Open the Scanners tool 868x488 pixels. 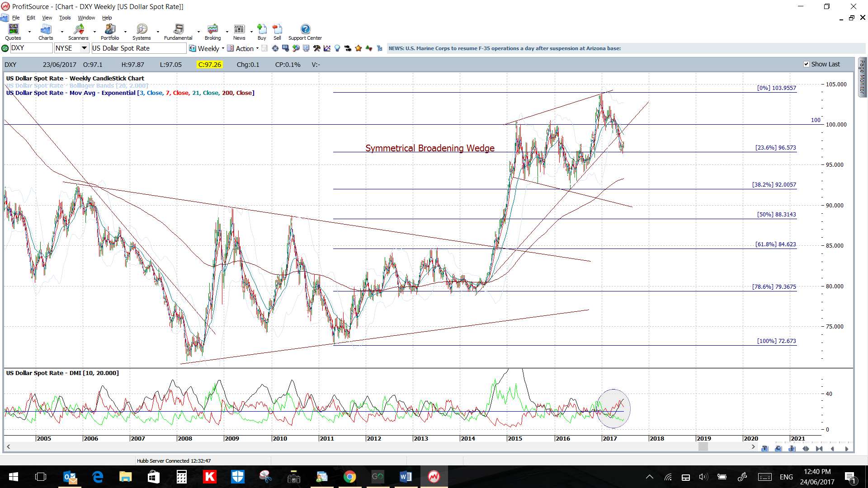[78, 32]
